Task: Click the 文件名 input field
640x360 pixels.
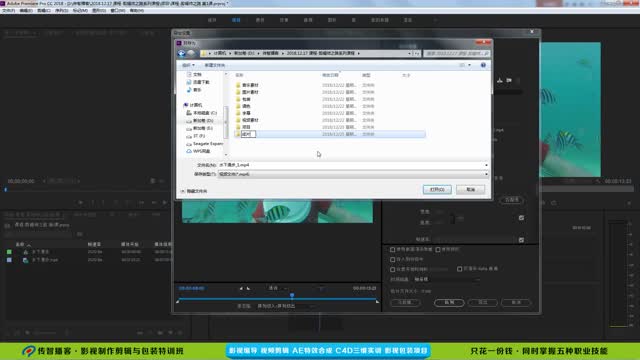Action: pyautogui.click(x=351, y=165)
